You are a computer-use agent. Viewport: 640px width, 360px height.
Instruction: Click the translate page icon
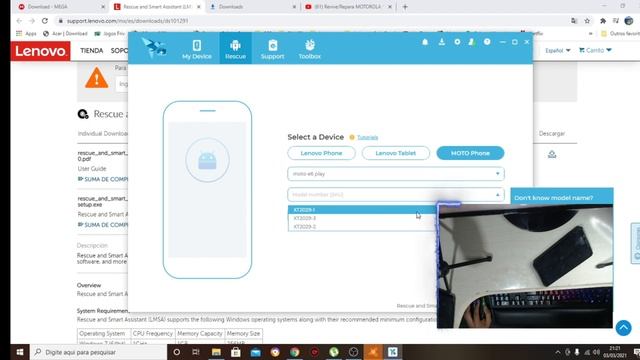point(574,21)
